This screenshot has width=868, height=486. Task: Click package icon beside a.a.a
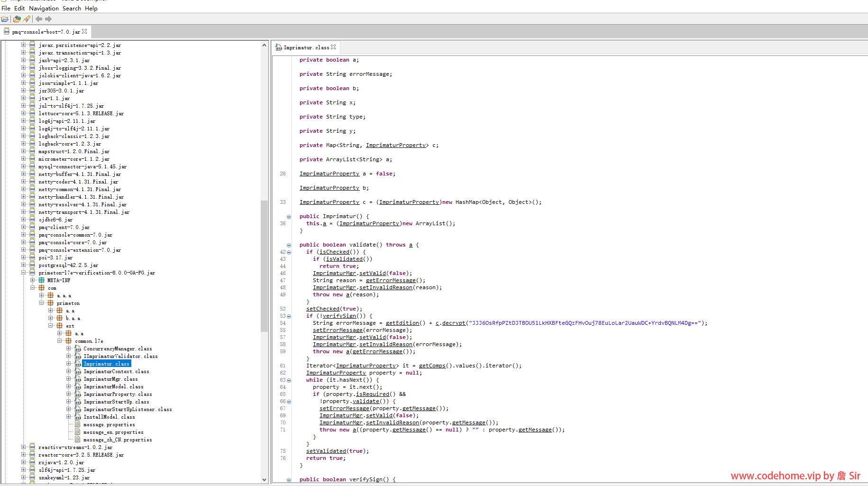(x=51, y=295)
